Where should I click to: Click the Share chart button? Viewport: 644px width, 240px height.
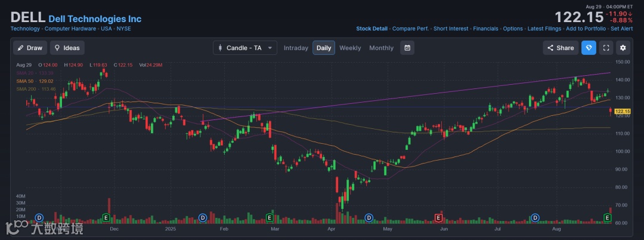pos(560,48)
